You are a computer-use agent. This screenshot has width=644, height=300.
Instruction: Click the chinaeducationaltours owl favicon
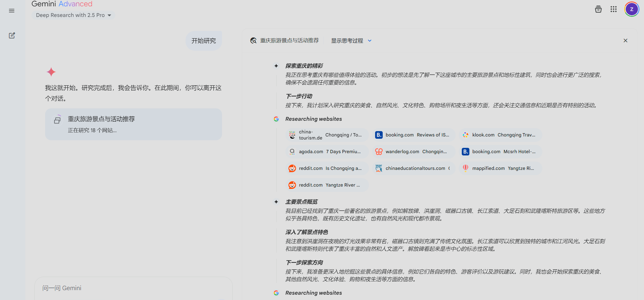pos(379,168)
